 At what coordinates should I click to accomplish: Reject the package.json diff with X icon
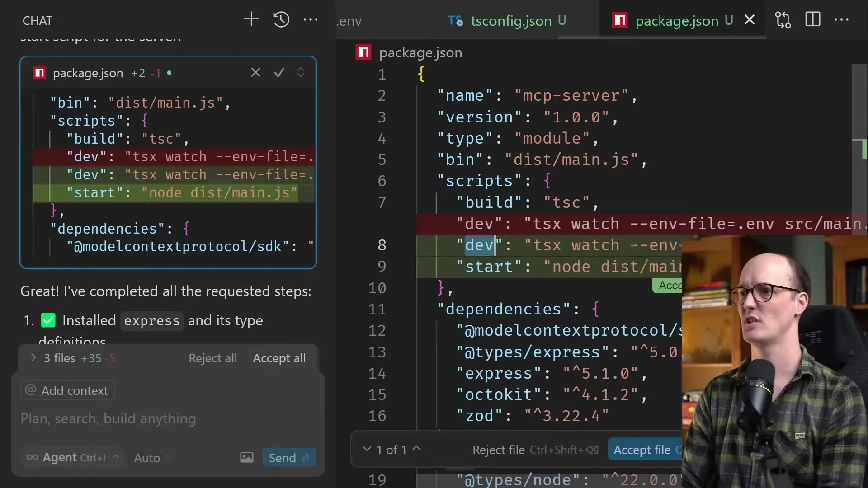[256, 73]
